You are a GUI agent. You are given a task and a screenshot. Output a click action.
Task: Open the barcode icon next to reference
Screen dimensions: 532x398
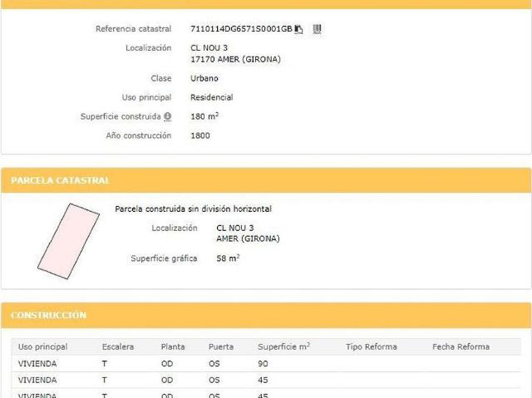click(x=317, y=29)
